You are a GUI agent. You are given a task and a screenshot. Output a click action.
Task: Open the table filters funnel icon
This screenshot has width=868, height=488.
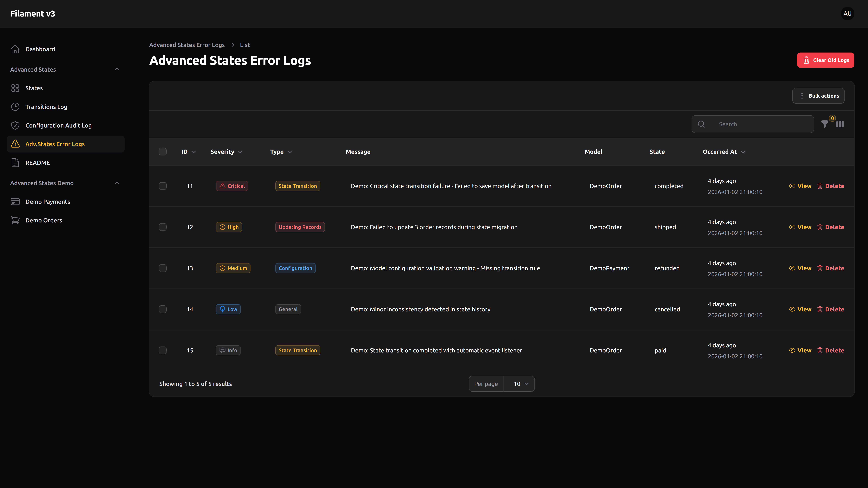pos(825,124)
